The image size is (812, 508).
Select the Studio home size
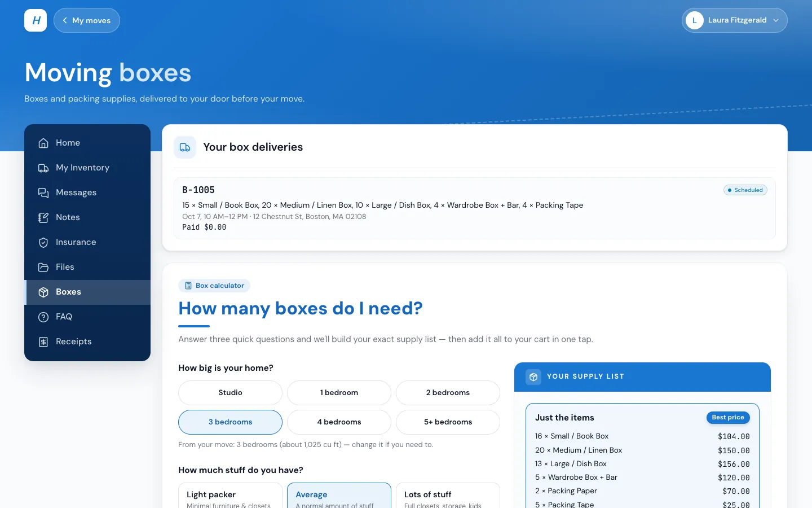point(230,393)
